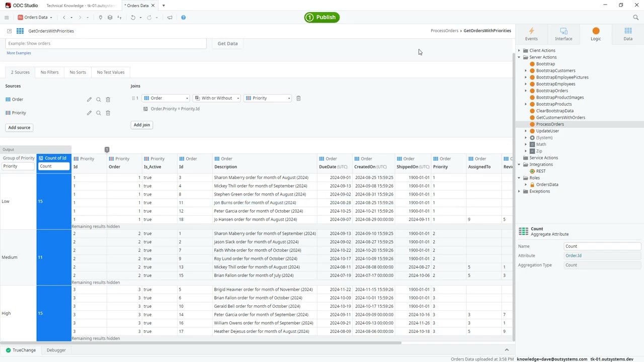The width and height of the screenshot is (644, 362).
Task: Click the back navigation arrow
Action: [64, 18]
